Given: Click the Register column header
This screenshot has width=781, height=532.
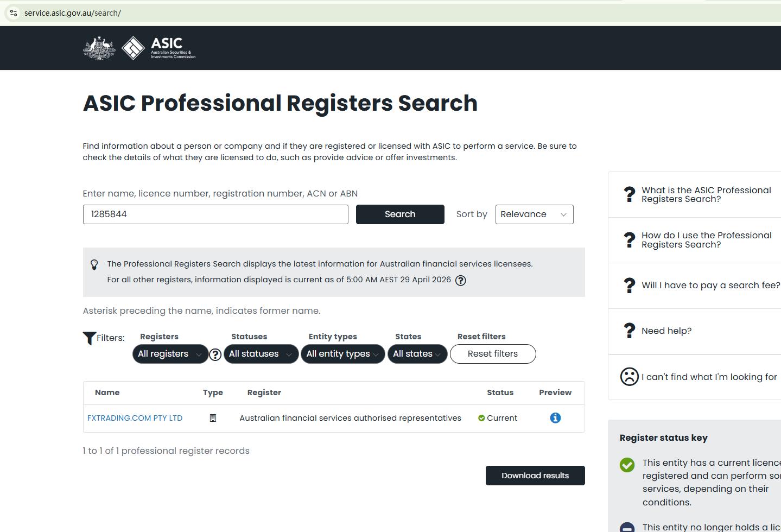Looking at the screenshot, I should 264,392.
